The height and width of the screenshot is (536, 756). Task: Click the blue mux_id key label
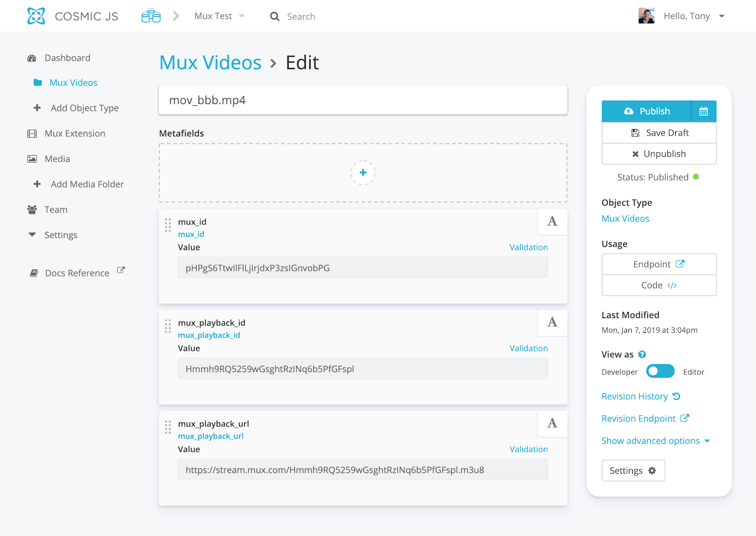click(191, 234)
